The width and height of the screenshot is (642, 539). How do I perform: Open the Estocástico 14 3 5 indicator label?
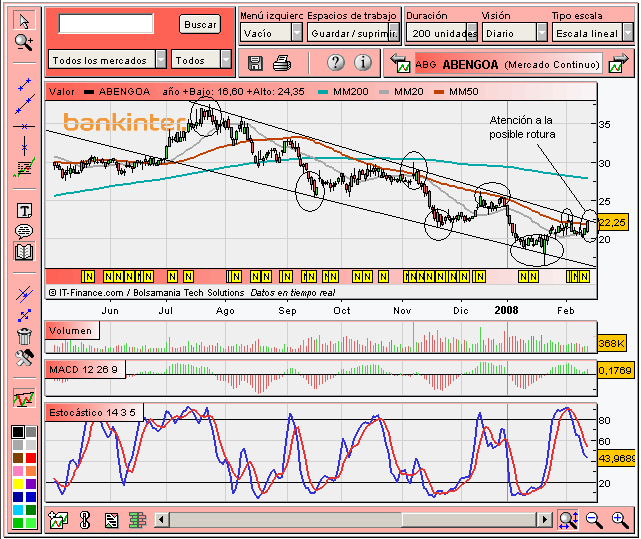click(93, 412)
